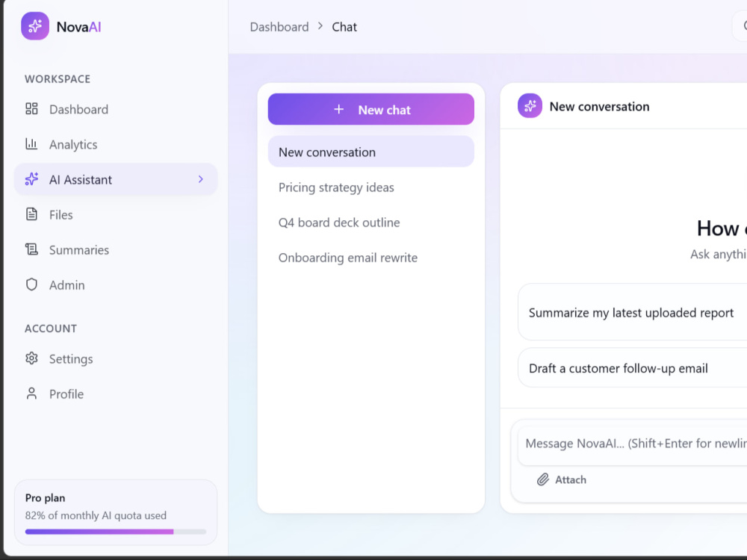Click the Attach button label
Viewport: 747px width, 560px height.
[570, 479]
